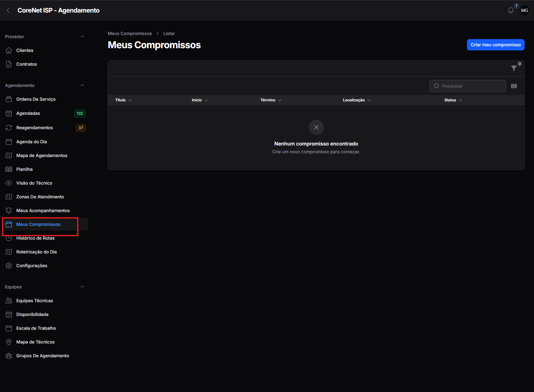
Task: Click the Configurações gear icon
Action: tap(9, 266)
